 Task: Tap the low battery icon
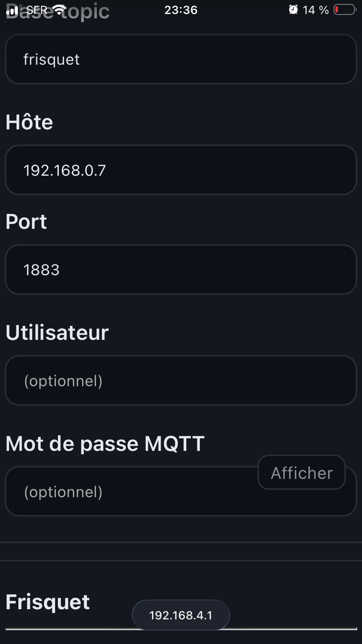[345, 10]
